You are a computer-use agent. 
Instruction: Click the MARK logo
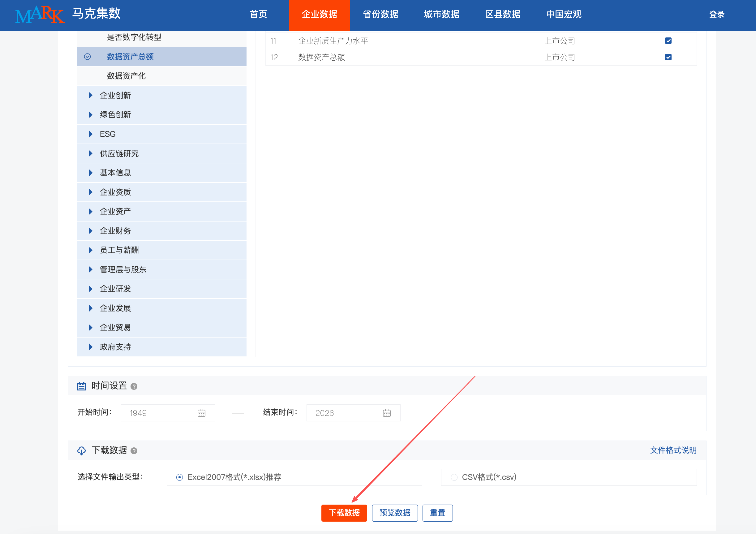pyautogui.click(x=40, y=14)
